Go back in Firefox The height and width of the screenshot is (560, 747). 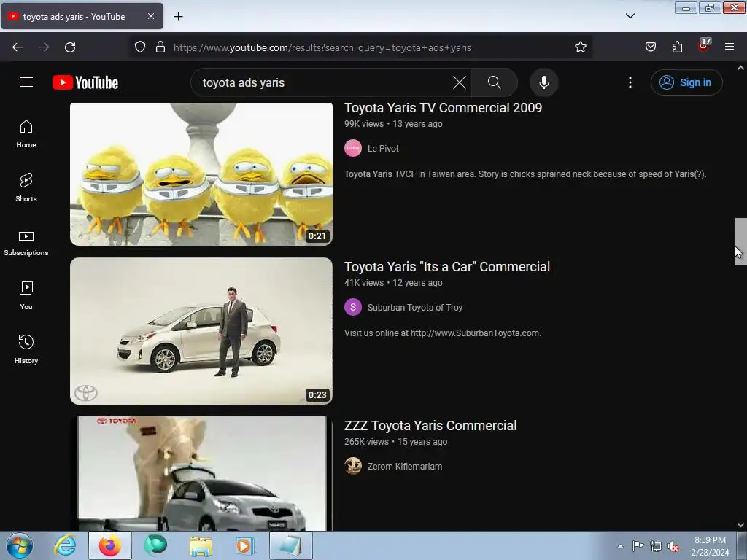click(18, 47)
